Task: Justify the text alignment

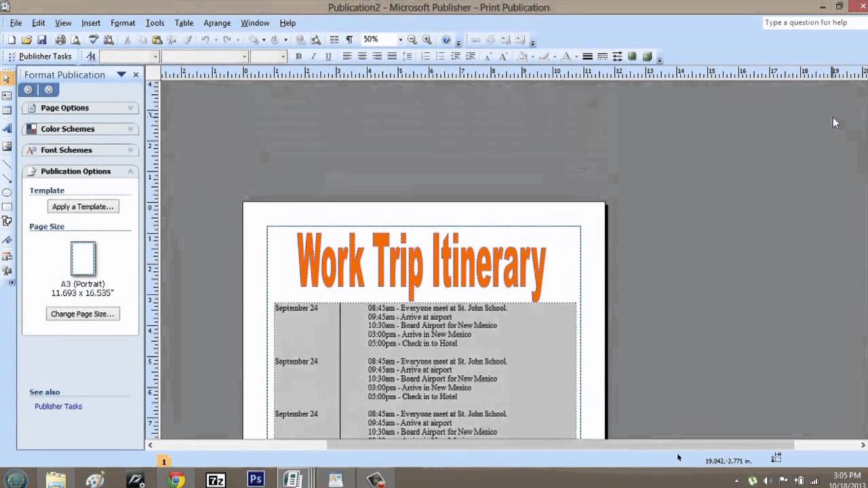Action: 392,56
